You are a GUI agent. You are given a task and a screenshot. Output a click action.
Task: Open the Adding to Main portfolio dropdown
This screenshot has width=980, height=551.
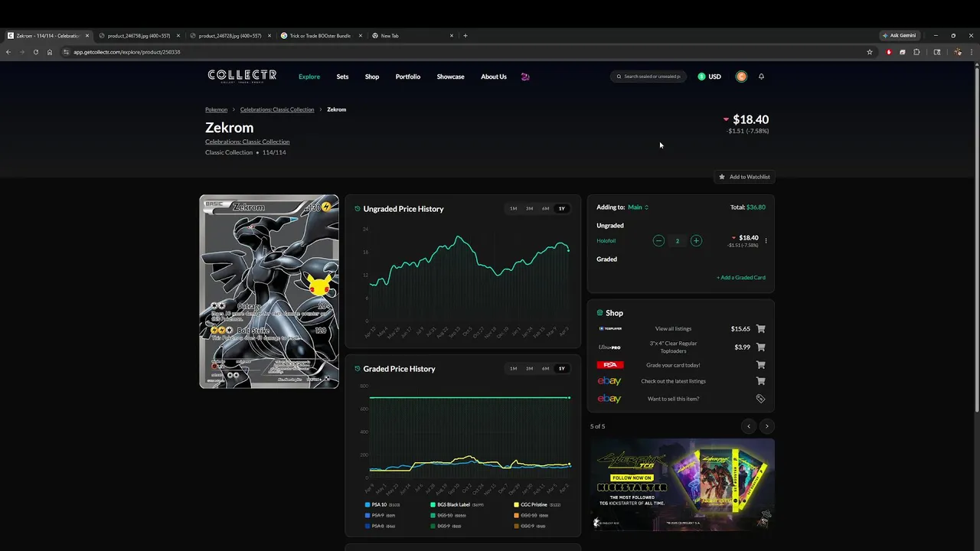(x=638, y=207)
